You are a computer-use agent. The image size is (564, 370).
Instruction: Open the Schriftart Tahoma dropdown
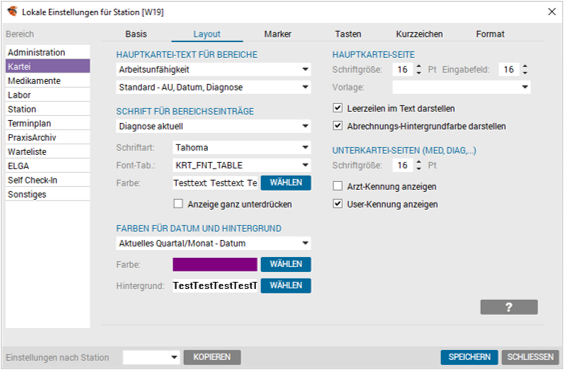241,147
